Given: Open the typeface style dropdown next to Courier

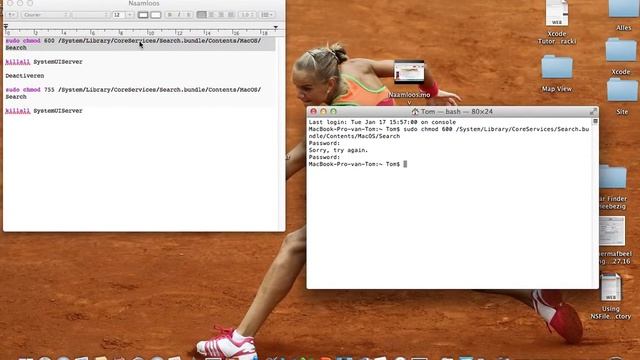Looking at the screenshot, I should (91, 15).
